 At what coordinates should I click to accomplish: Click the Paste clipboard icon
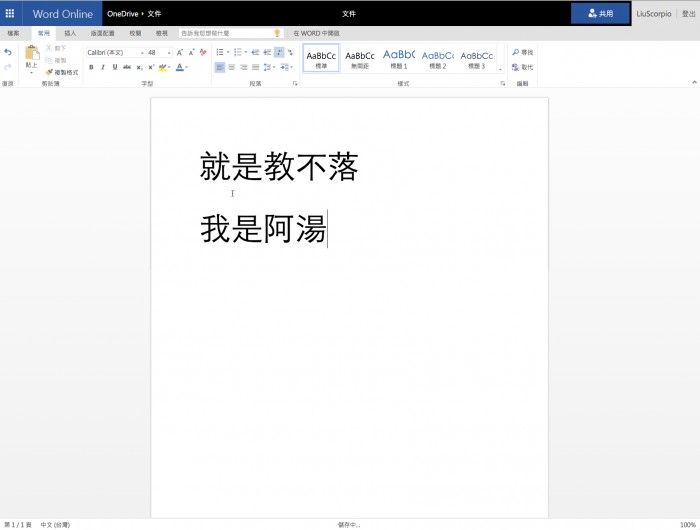tap(32, 53)
